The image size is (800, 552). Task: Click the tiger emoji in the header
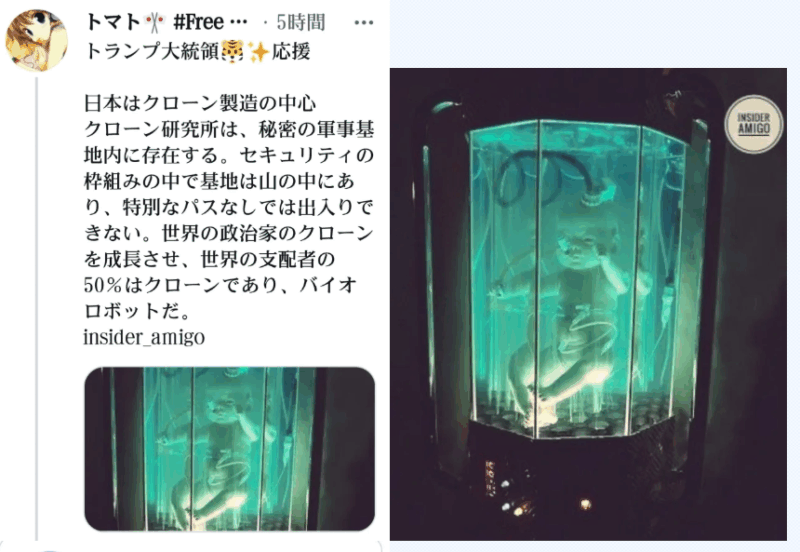(233, 52)
